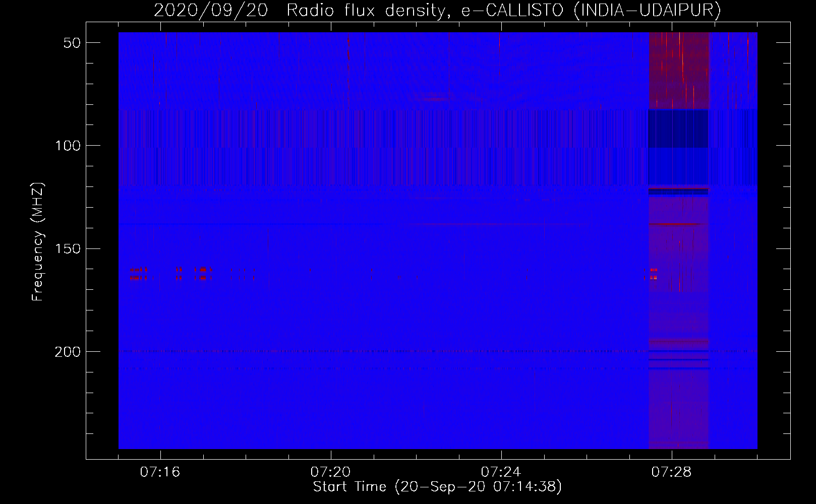Click the 100 frequency tick label
The width and height of the screenshot is (816, 504).
pos(68,146)
